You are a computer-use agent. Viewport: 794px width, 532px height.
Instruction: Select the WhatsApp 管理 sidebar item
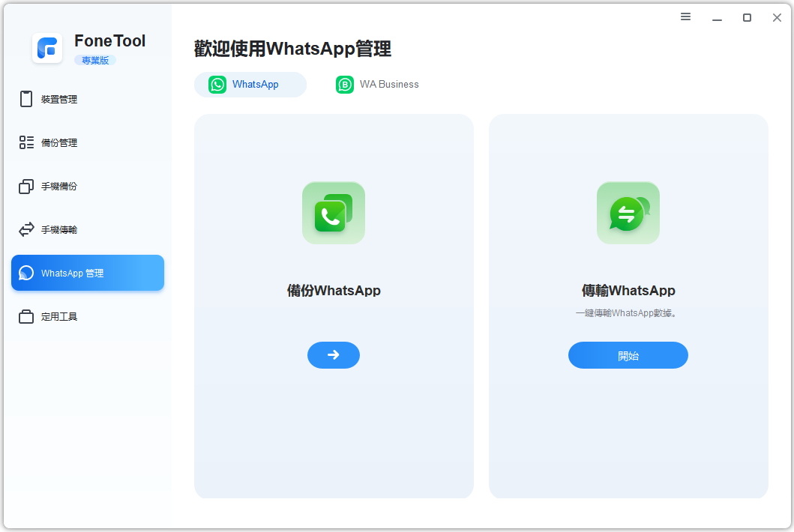click(87, 273)
